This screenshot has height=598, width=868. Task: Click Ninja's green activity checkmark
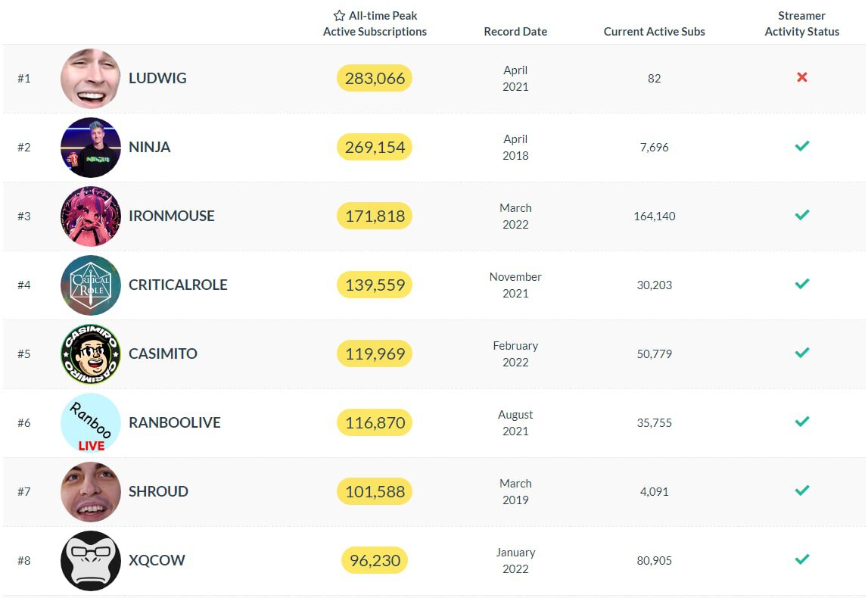pyautogui.click(x=802, y=146)
